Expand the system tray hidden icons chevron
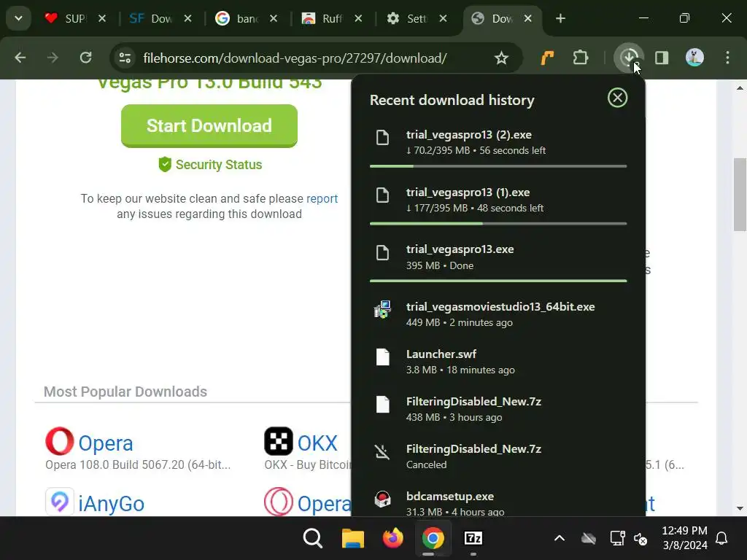This screenshot has width=747, height=560. [560, 538]
